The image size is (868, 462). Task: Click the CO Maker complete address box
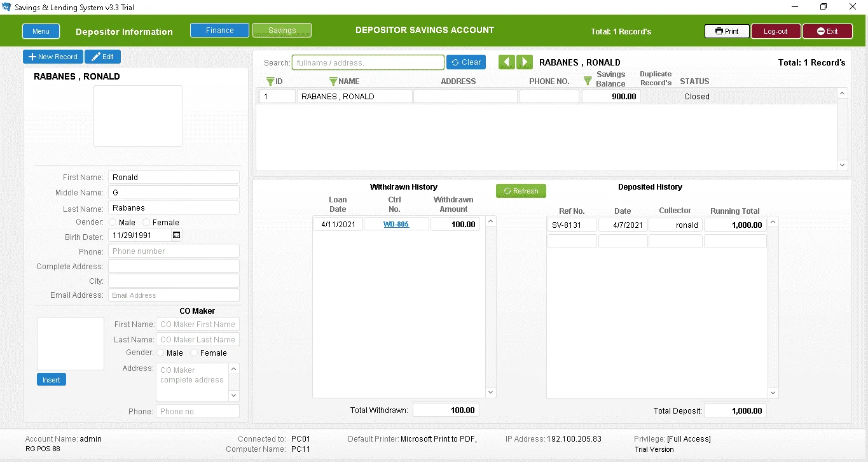pyautogui.click(x=192, y=382)
